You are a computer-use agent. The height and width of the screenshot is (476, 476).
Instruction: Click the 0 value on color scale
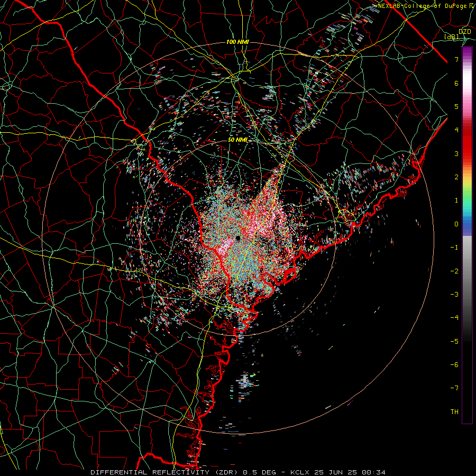456,224
